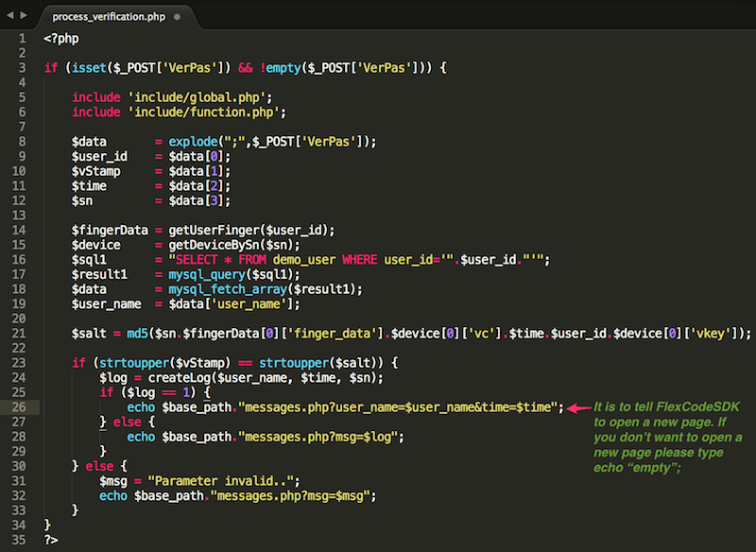Click messages.php?msg=$log string on line 28
Viewport: 756px width, 552px height.
pyautogui.click(x=318, y=437)
